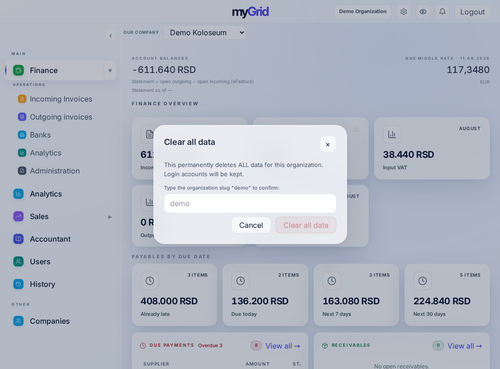The width and height of the screenshot is (500, 369).
Task: Open the main Analytics sidebar item
Action: (x=46, y=194)
